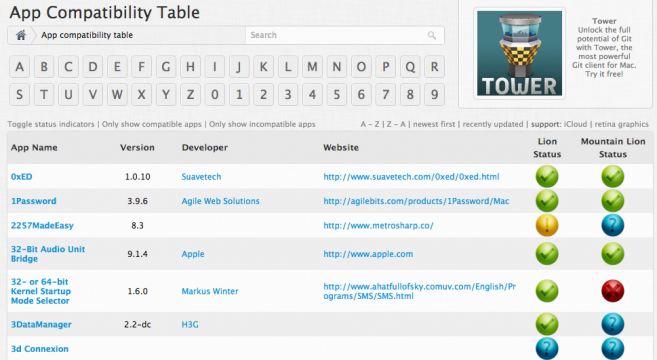Screen dimensions: 657x360
Task: Click version 3.9.6 cell
Action: [x=137, y=201]
